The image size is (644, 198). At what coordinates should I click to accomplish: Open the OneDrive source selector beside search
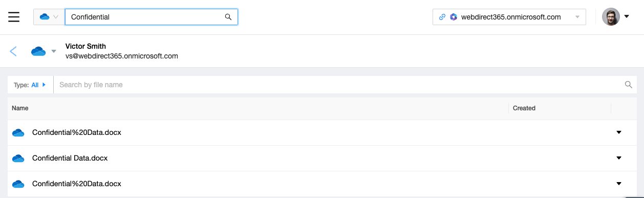pyautogui.click(x=49, y=17)
